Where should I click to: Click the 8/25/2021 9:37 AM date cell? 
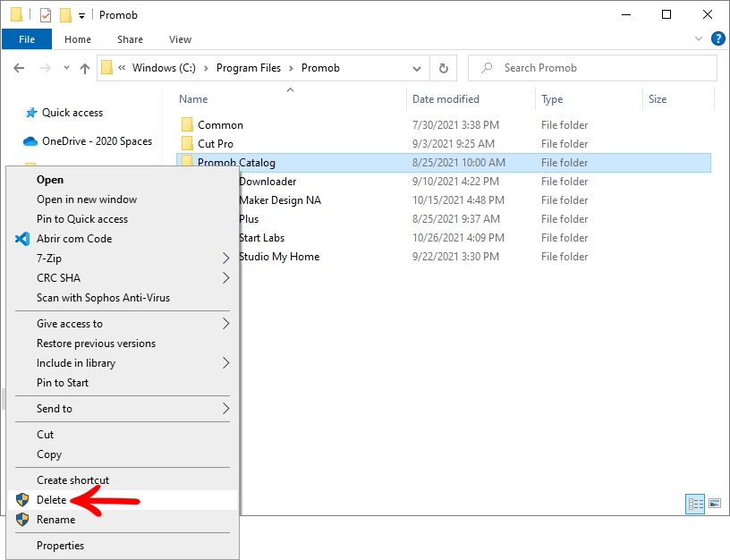tap(455, 219)
